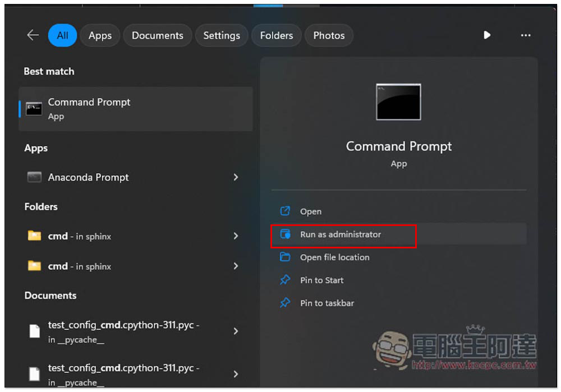
Task: Click the Command Prompt icon in best match
Action: (x=34, y=109)
